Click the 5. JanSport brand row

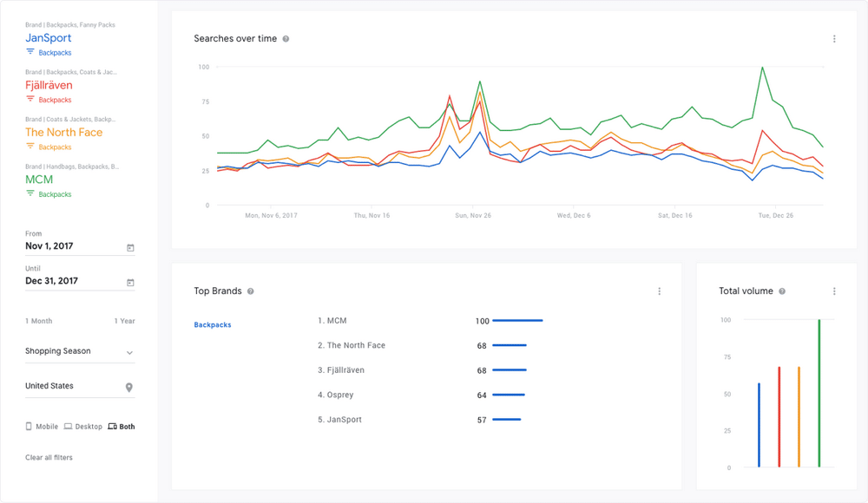[x=419, y=420]
